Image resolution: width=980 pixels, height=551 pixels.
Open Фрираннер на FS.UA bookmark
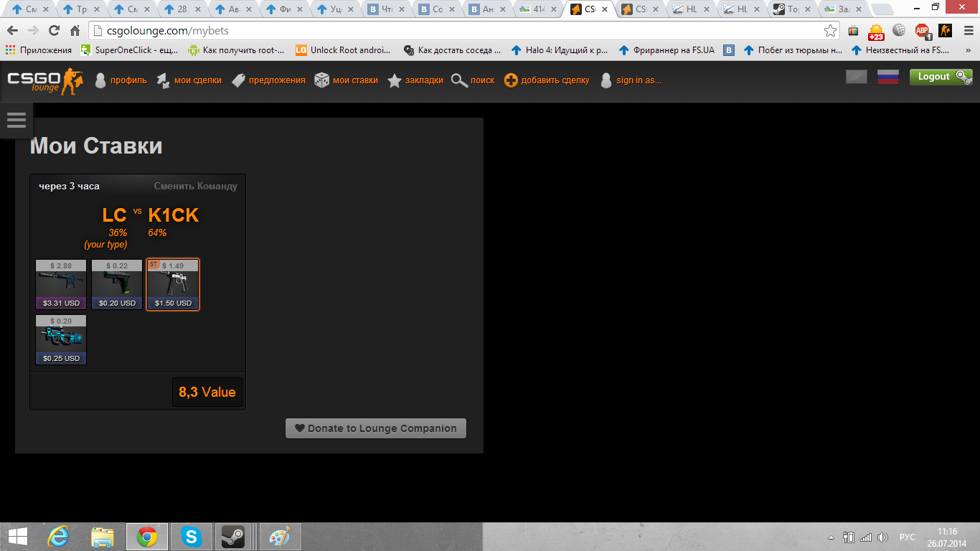point(667,50)
